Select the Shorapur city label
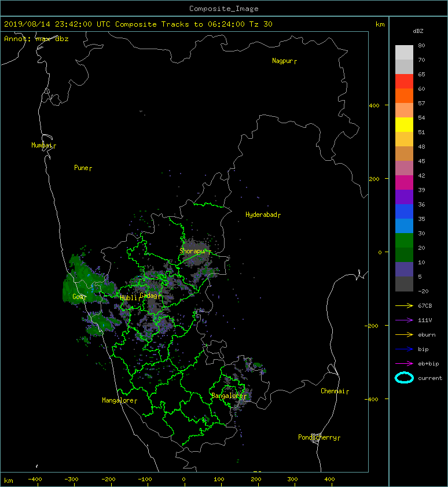This screenshot has width=448, height=487. 195,251
